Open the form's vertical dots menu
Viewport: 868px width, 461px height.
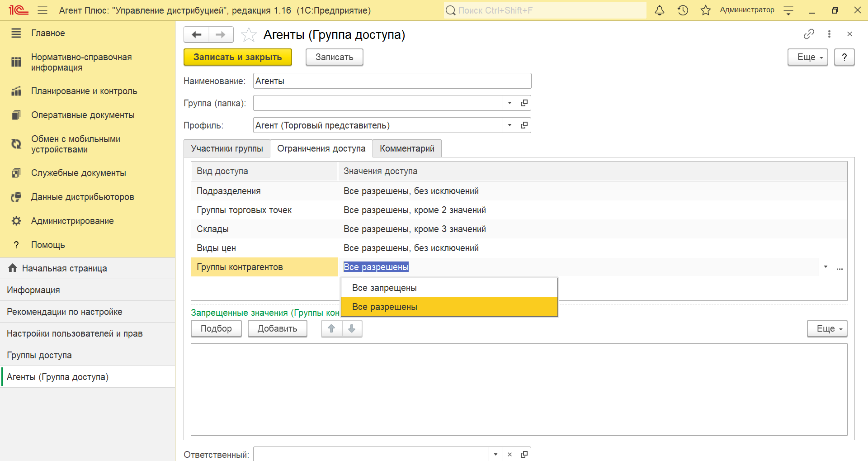coord(829,34)
